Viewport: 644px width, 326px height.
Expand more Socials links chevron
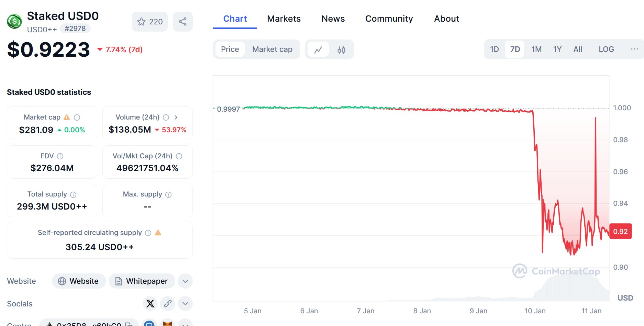pos(185,303)
